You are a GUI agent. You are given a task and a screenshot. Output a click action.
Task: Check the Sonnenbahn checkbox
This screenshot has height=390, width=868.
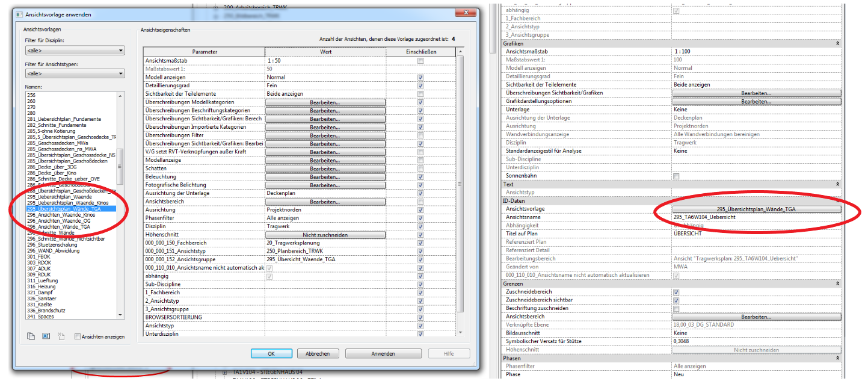point(676,176)
